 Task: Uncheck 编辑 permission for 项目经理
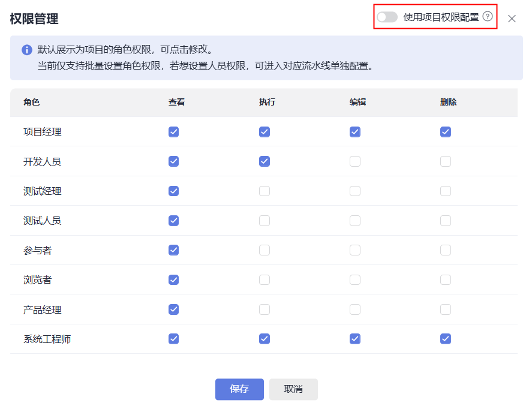coord(355,132)
